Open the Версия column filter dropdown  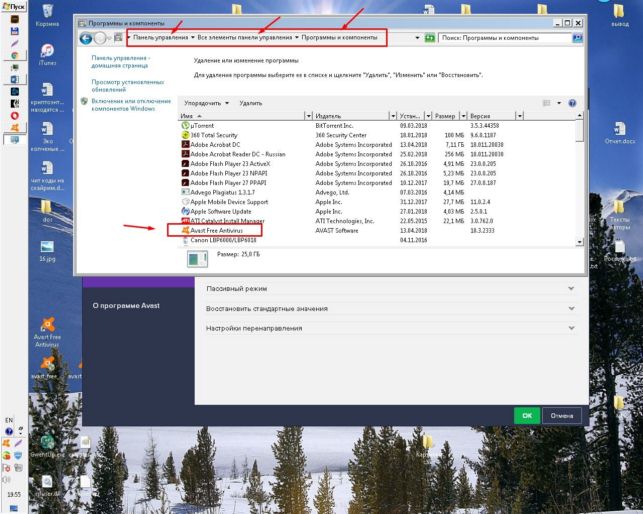520,116
